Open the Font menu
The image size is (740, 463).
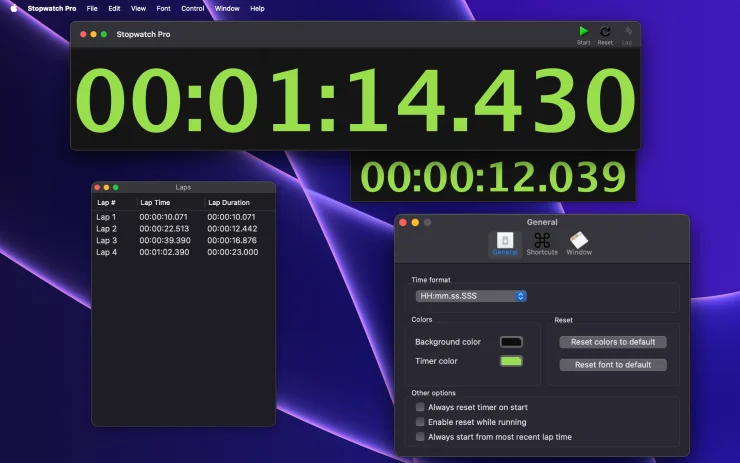[x=163, y=8]
